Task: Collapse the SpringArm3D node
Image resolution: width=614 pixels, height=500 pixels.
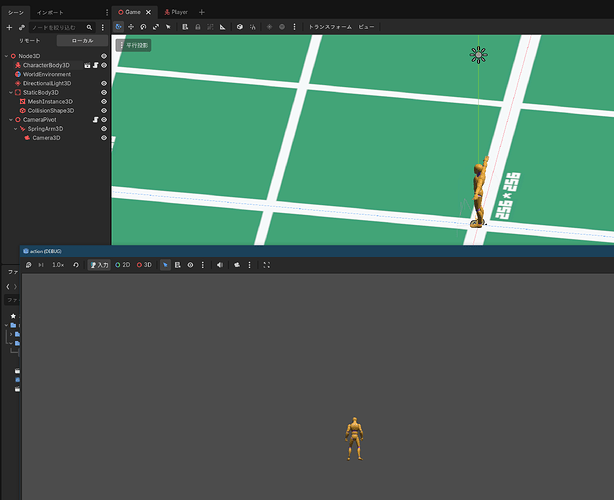Action: [x=15, y=129]
